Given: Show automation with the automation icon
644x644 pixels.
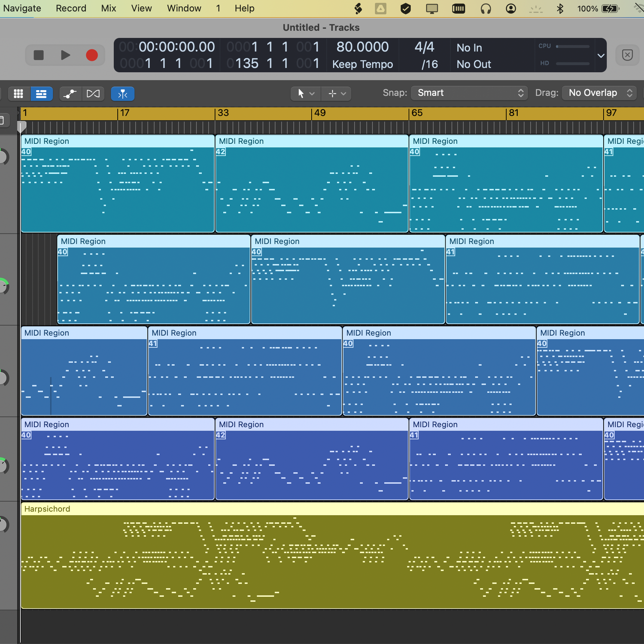Looking at the screenshot, I should tap(70, 94).
